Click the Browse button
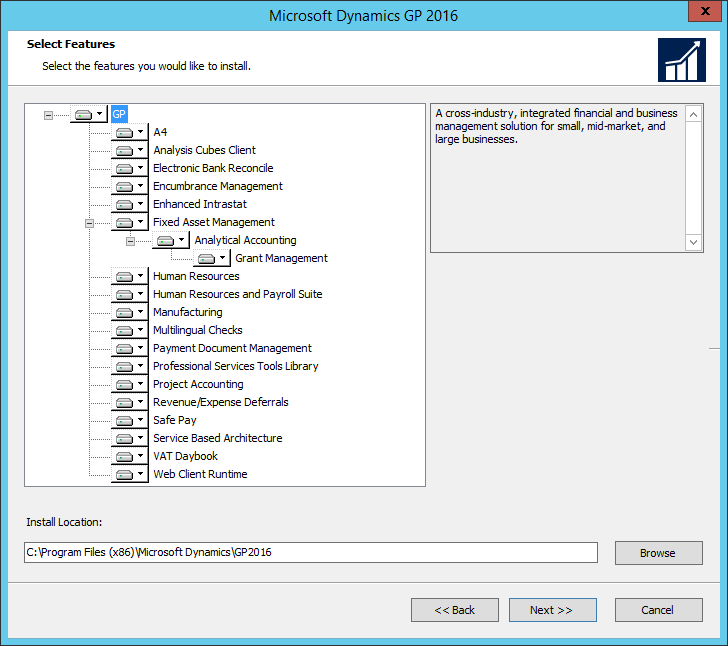Screen dimensions: 728x646 pos(658,553)
